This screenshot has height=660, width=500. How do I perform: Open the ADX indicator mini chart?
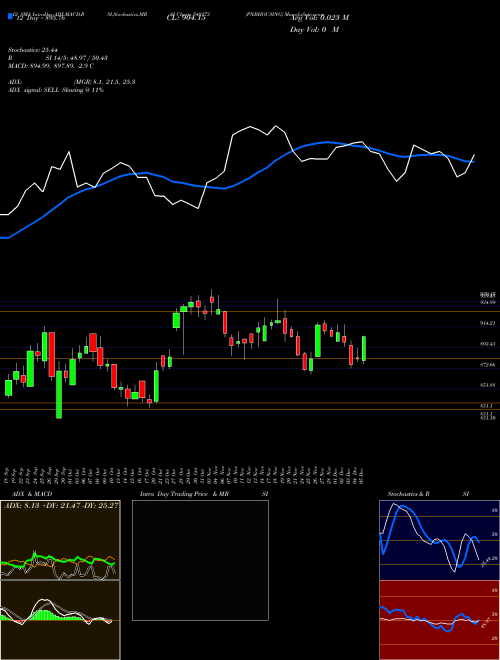point(60,540)
